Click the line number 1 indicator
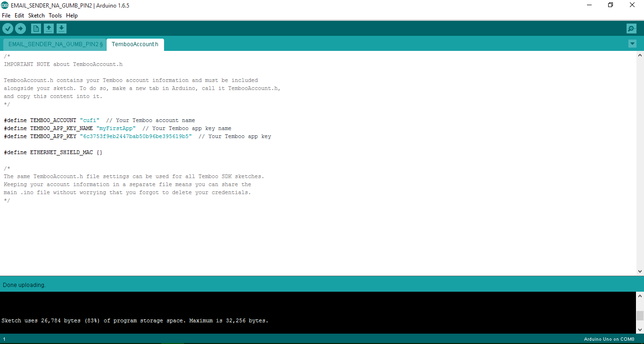644x344 pixels. point(4,339)
